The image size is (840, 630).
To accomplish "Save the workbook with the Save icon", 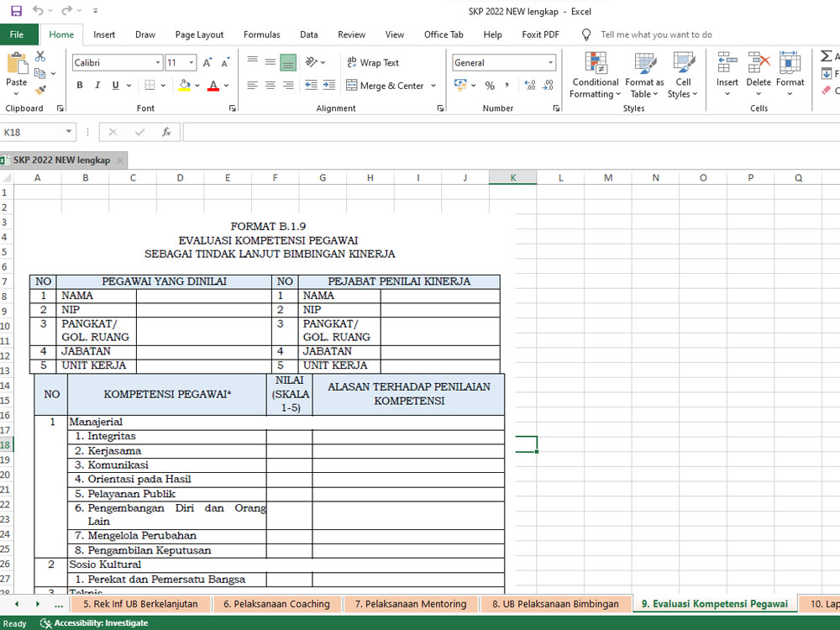I will point(17,11).
